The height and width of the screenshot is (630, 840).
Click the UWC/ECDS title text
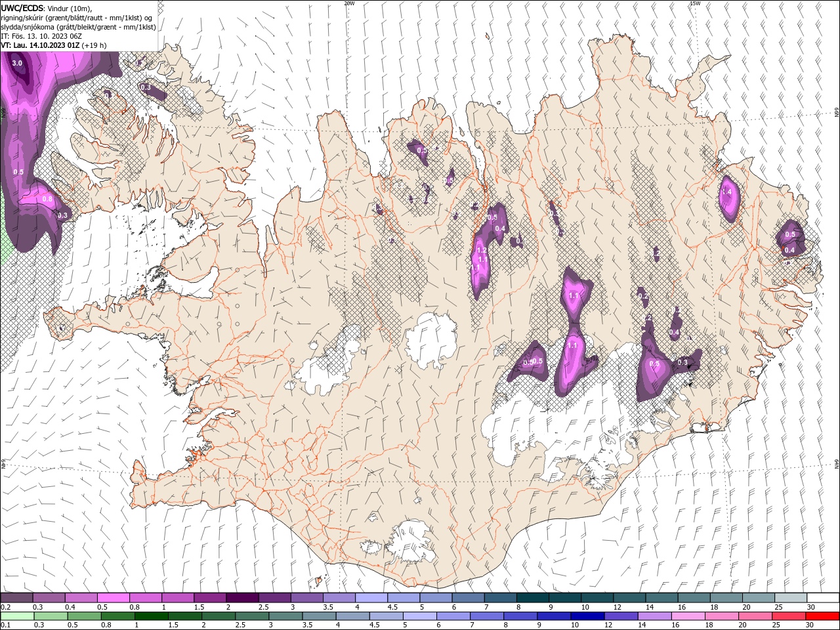coord(22,8)
